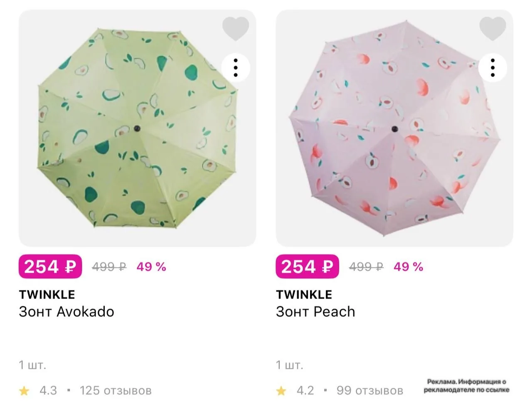
Task: Tap 254 ₽ price badge for Avokado
Action: (x=50, y=266)
